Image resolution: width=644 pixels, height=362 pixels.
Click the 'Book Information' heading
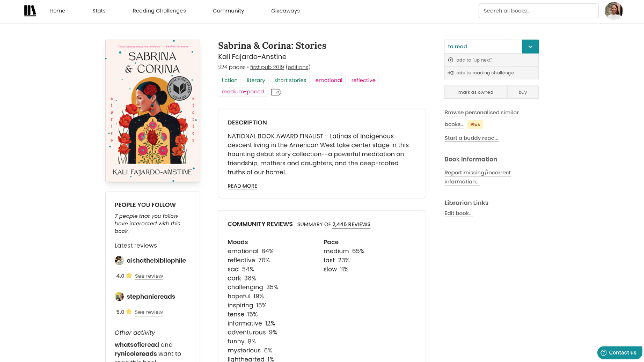pos(471,159)
